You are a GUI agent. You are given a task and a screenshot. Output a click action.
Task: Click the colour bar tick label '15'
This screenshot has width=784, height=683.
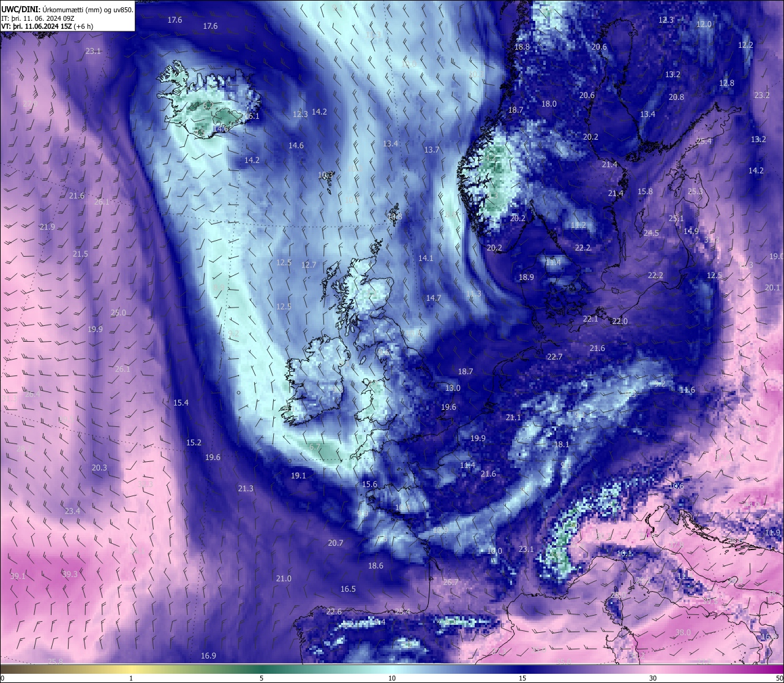coord(522,678)
